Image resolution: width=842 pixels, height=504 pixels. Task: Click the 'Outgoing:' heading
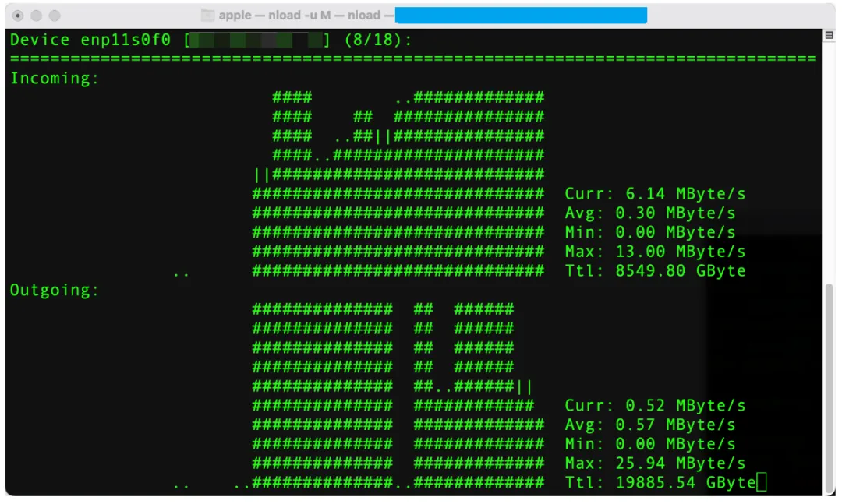pos(55,290)
